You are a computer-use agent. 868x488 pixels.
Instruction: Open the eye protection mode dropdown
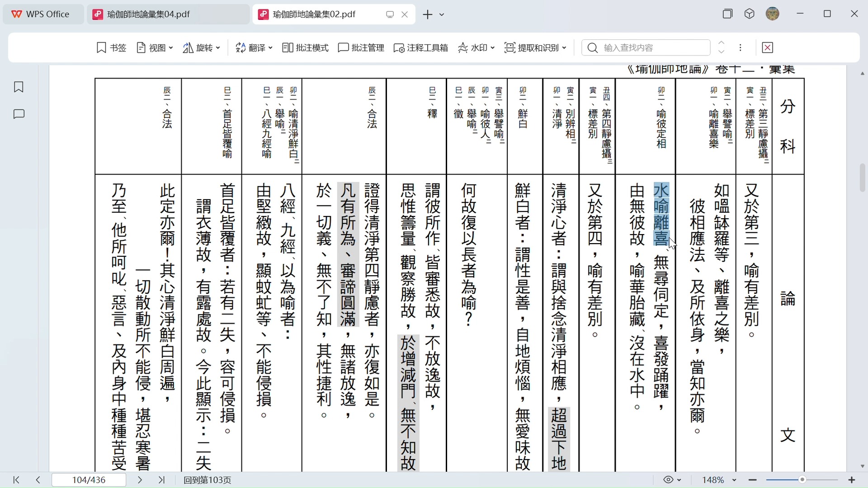pos(672,480)
